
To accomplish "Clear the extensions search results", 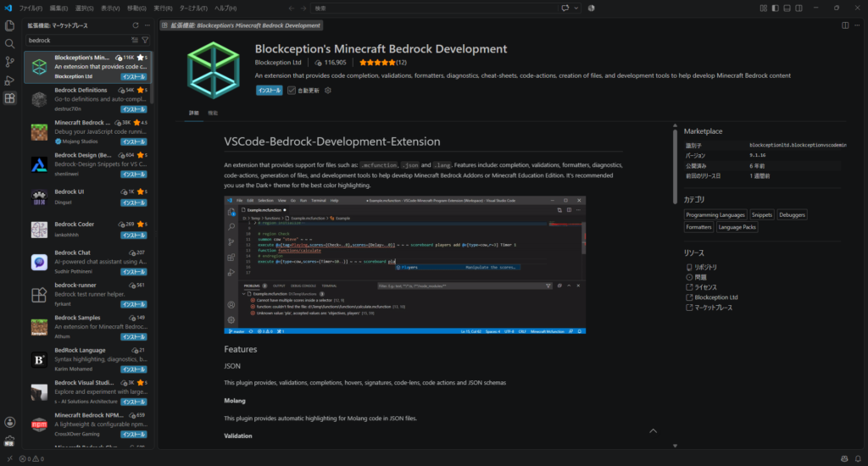I will pos(135,41).
